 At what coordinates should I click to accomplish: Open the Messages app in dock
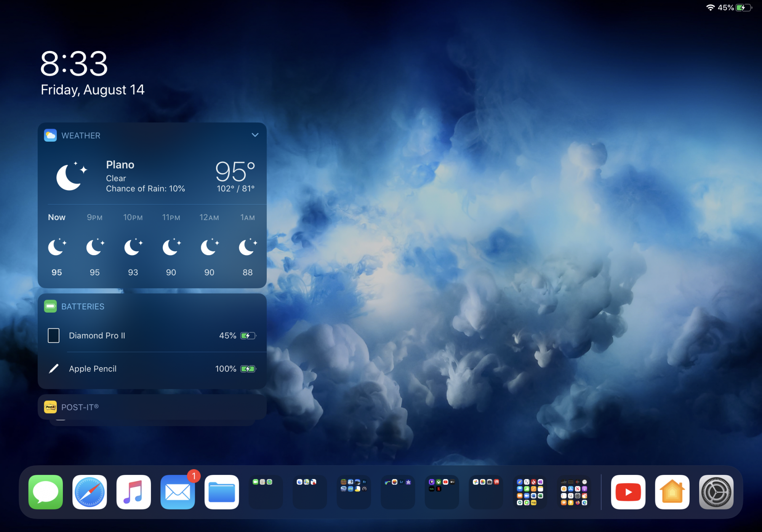pos(45,492)
